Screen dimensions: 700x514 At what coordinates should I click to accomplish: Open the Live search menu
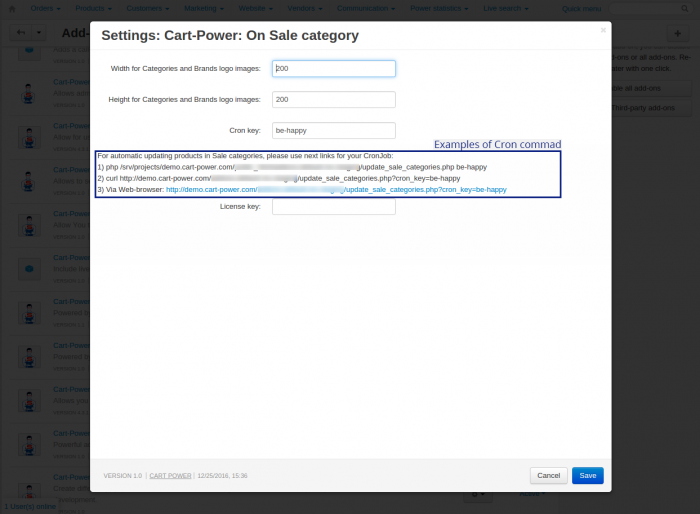[505, 8]
